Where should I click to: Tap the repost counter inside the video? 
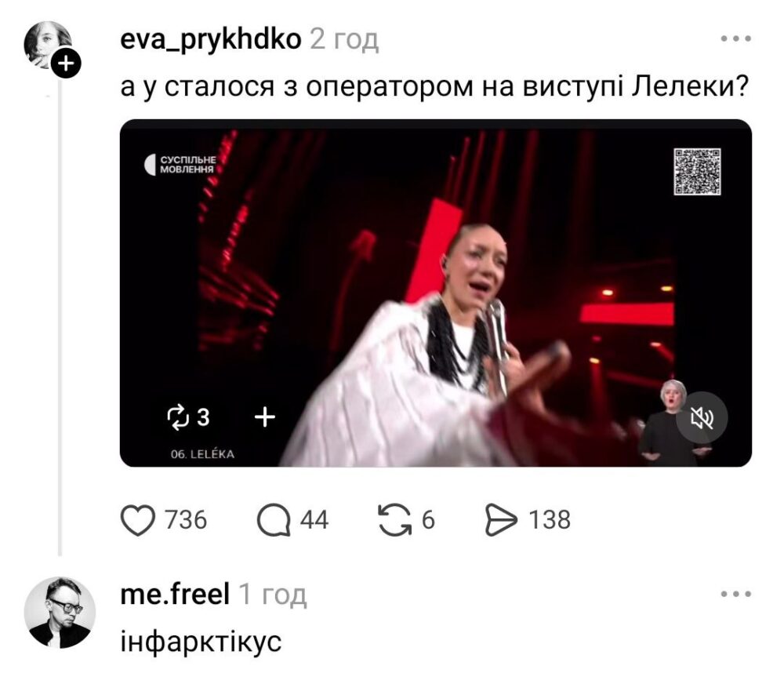[188, 417]
